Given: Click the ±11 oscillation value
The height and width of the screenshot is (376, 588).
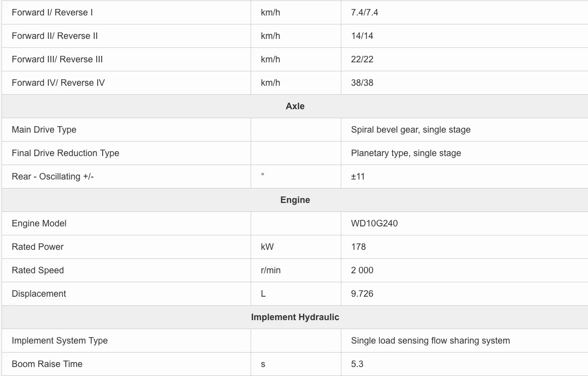Looking at the screenshot, I should 358,177.
